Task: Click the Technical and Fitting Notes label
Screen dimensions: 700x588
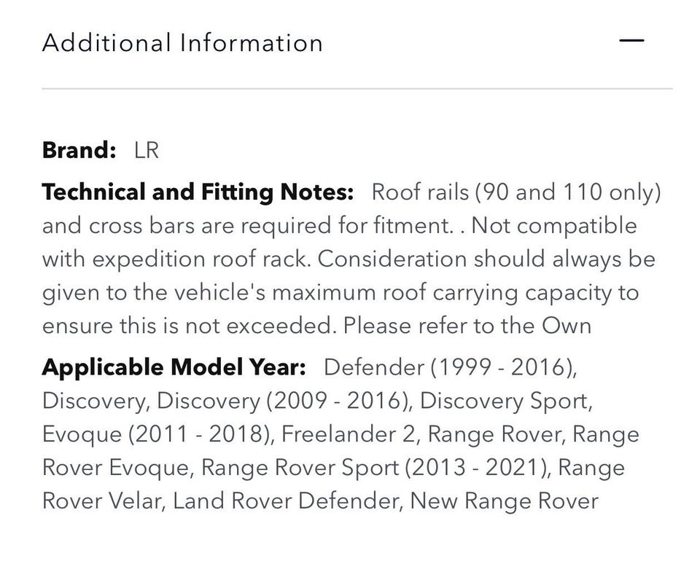Action: pyautogui.click(x=198, y=192)
